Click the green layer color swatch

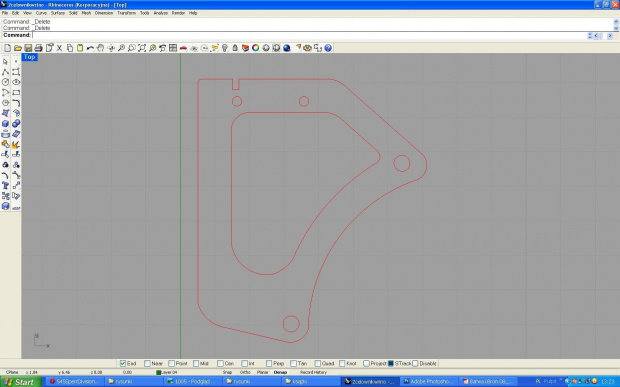tap(159, 372)
